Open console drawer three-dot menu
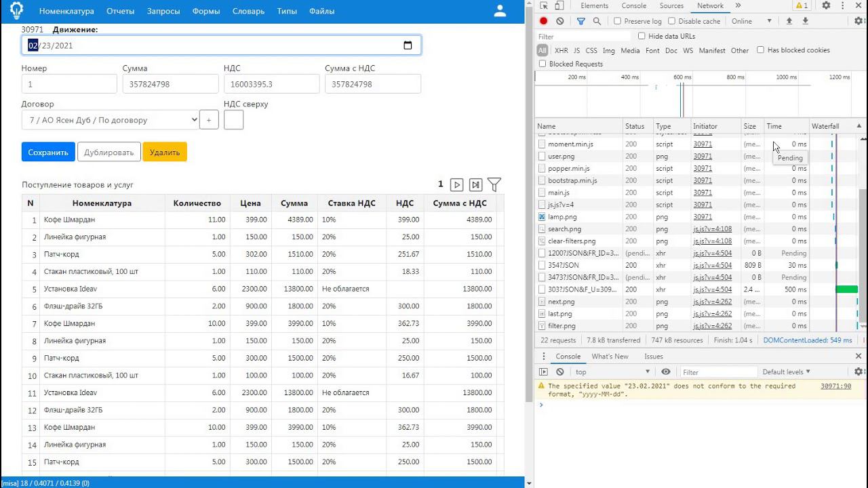This screenshot has height=488, width=868. (x=543, y=357)
